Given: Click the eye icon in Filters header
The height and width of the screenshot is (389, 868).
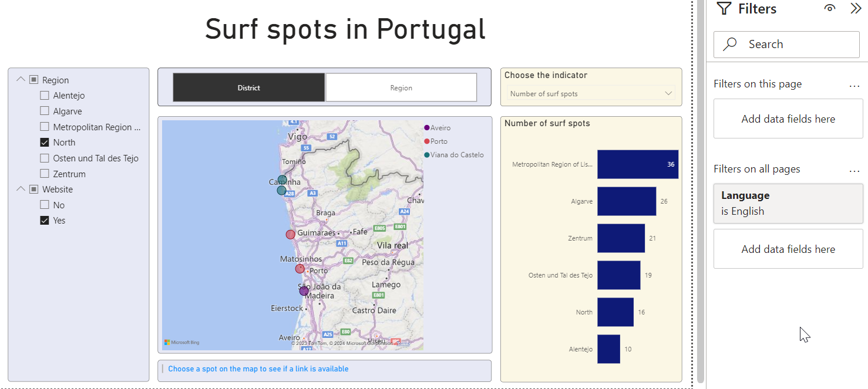Looking at the screenshot, I should [829, 8].
